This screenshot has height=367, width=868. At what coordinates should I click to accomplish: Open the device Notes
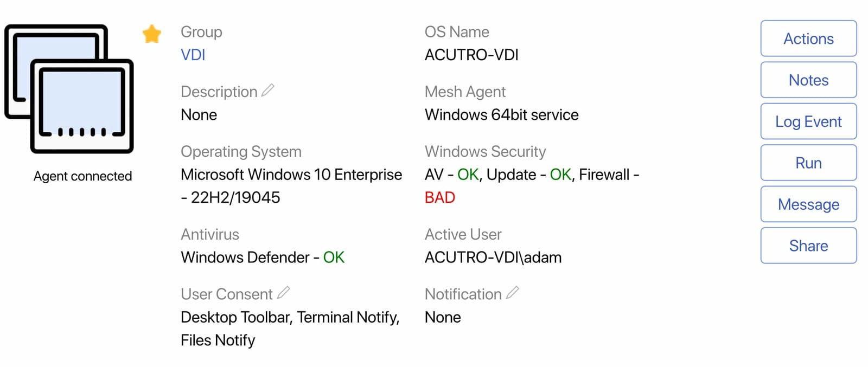pos(808,80)
